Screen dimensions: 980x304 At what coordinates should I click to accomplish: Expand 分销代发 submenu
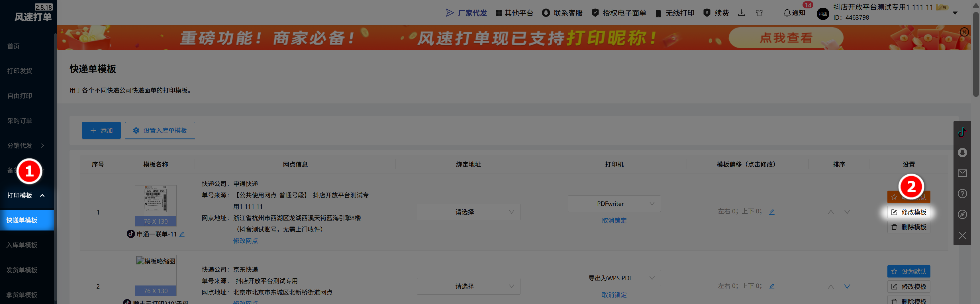pos(26,145)
